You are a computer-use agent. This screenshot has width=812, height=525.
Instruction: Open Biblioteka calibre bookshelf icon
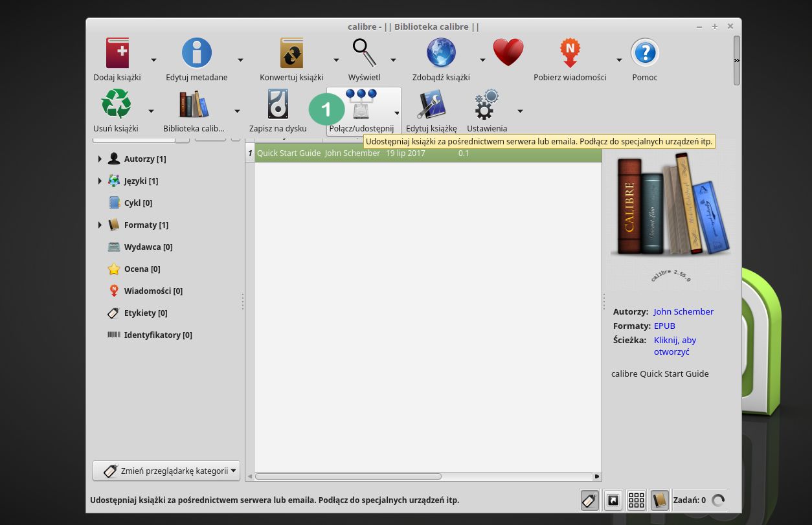pos(194,104)
